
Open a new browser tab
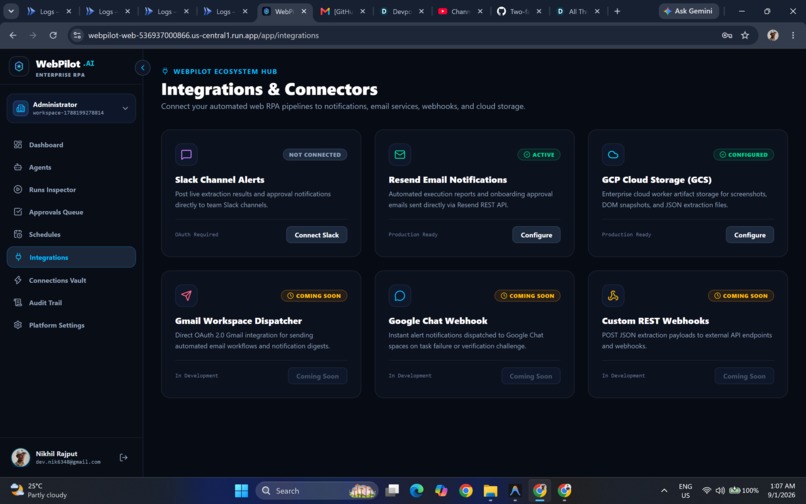617,11
